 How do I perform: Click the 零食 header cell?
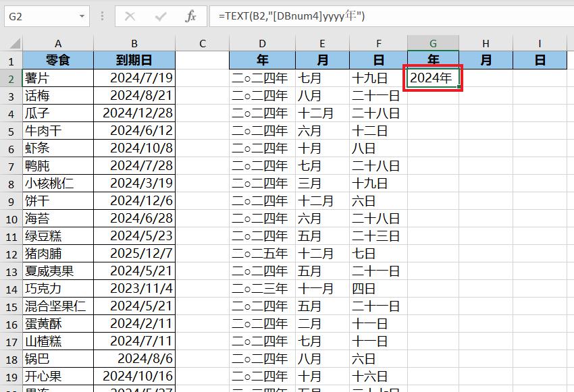coord(58,60)
